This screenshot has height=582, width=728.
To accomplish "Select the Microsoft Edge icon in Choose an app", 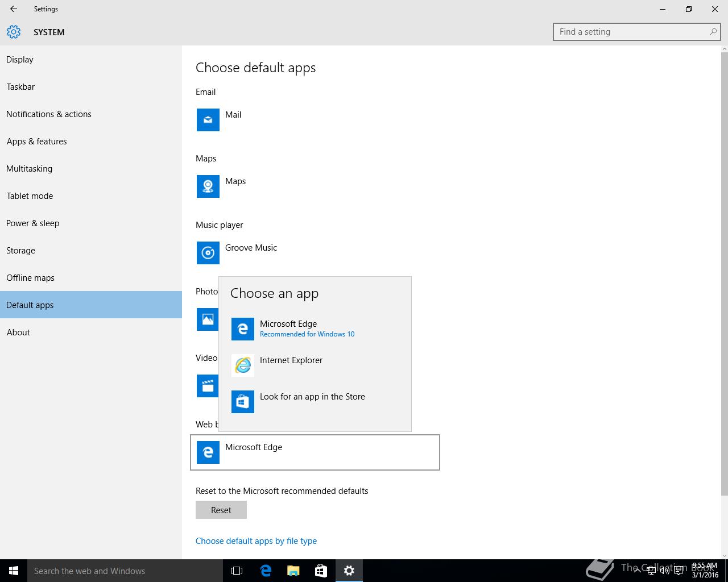I will point(242,329).
